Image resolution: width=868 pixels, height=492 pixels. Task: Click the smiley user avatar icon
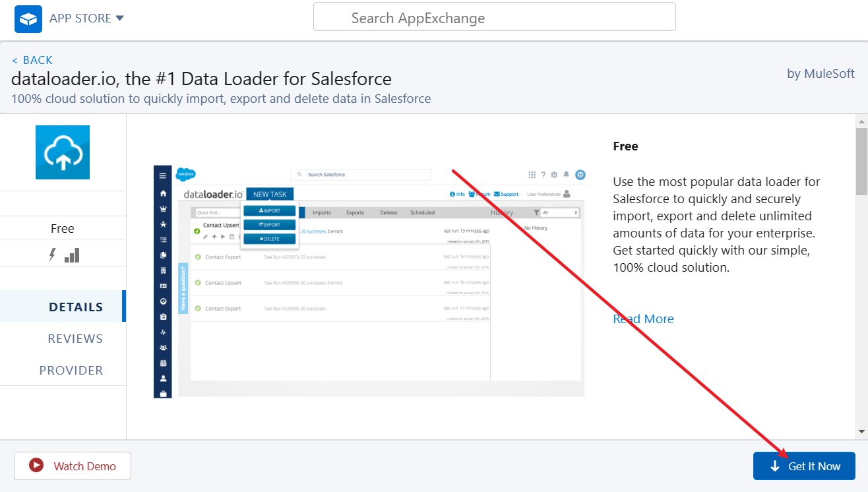[580, 175]
